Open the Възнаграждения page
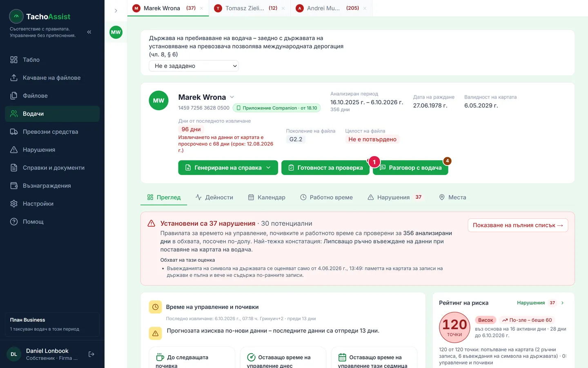Viewport: 588px width, 368px height. coord(52,186)
